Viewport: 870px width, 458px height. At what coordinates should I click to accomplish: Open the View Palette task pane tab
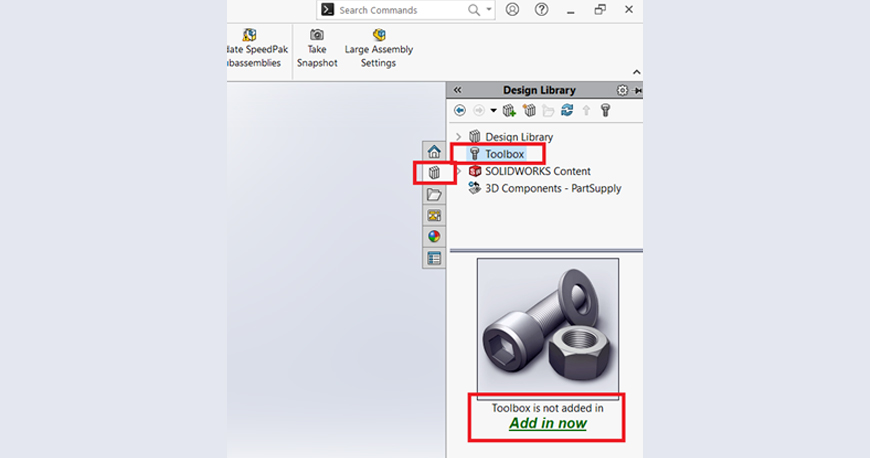434,215
